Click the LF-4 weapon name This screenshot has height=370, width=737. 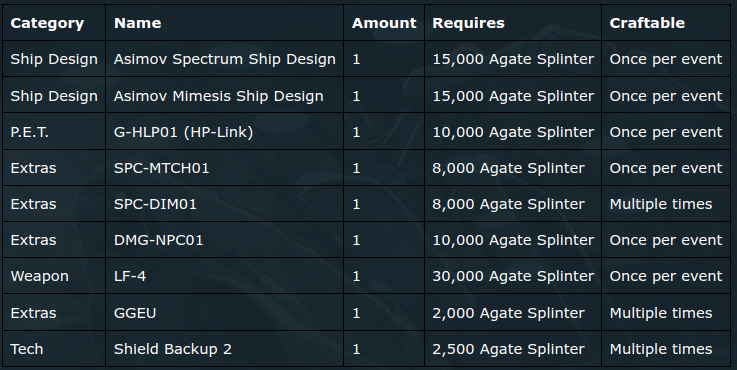tap(130, 276)
